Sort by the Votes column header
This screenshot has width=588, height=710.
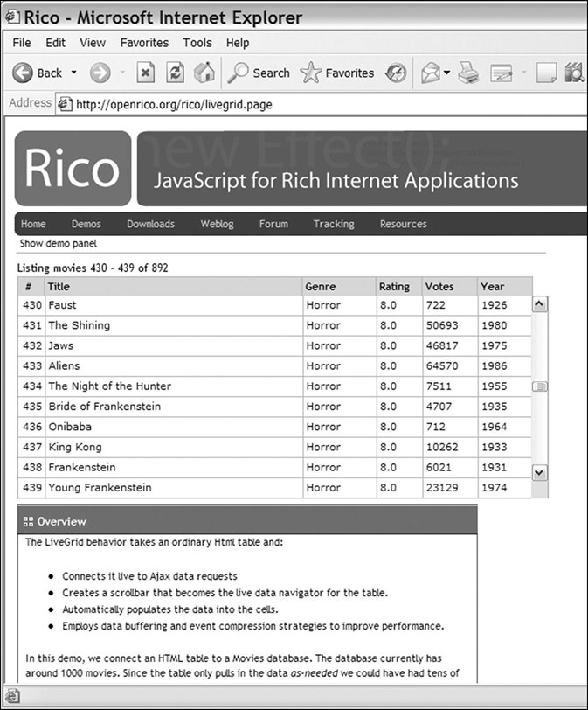[450, 287]
